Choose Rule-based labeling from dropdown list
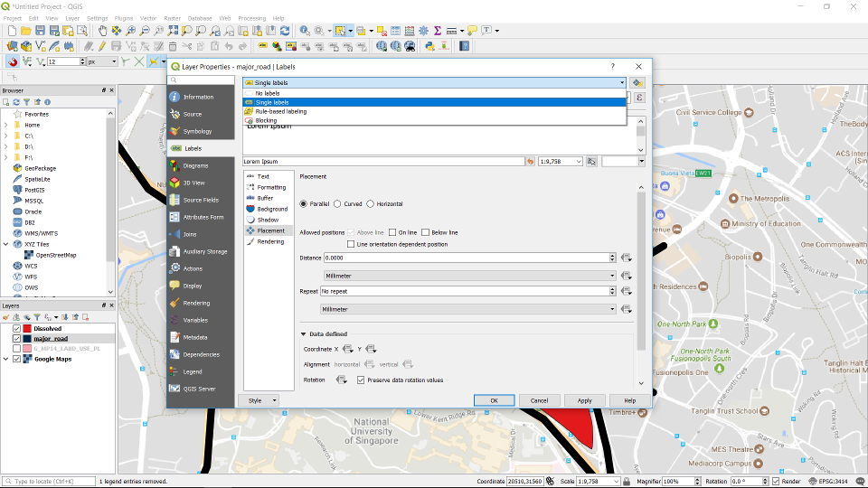The height and width of the screenshot is (488, 868). click(x=280, y=111)
